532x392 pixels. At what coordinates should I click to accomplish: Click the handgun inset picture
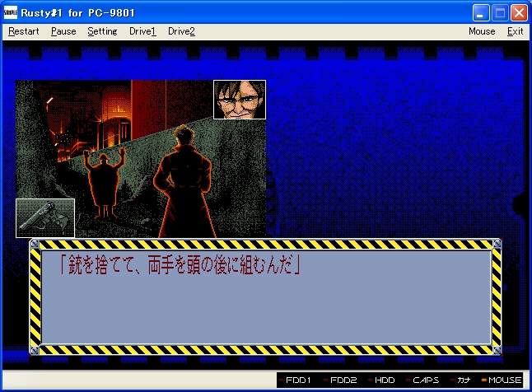(x=45, y=218)
